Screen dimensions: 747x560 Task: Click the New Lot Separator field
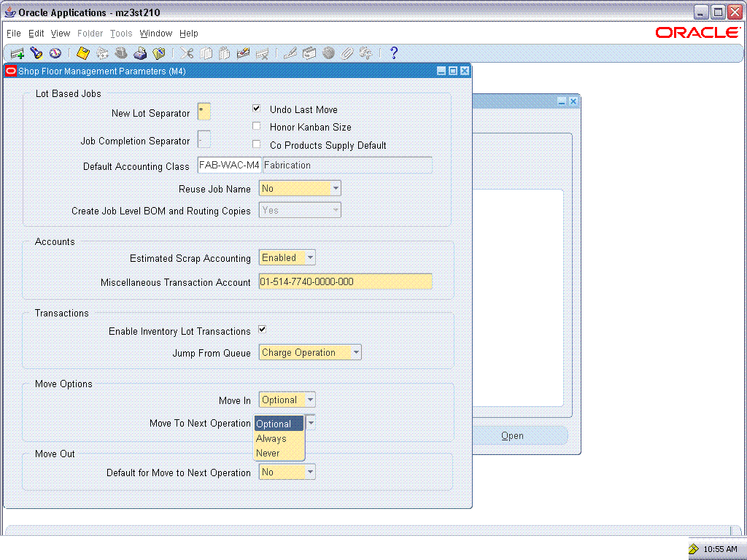click(x=204, y=112)
